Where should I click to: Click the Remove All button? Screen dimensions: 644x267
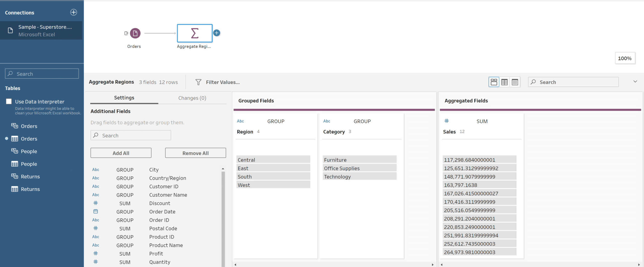[195, 153]
